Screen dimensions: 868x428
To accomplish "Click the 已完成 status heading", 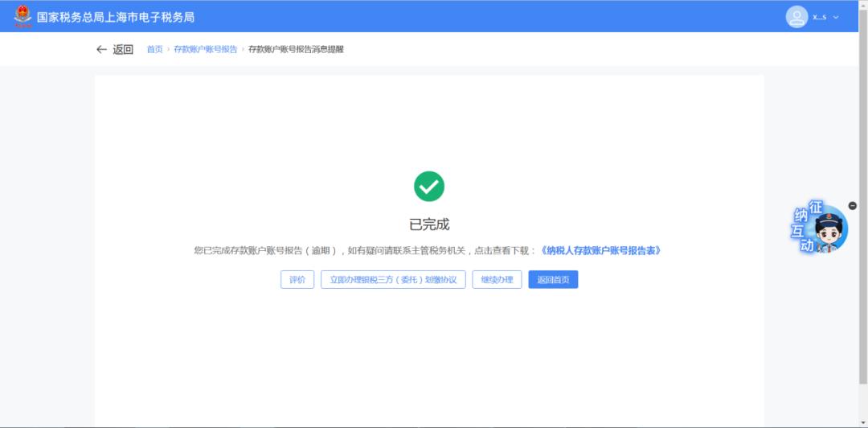I will (x=429, y=224).
